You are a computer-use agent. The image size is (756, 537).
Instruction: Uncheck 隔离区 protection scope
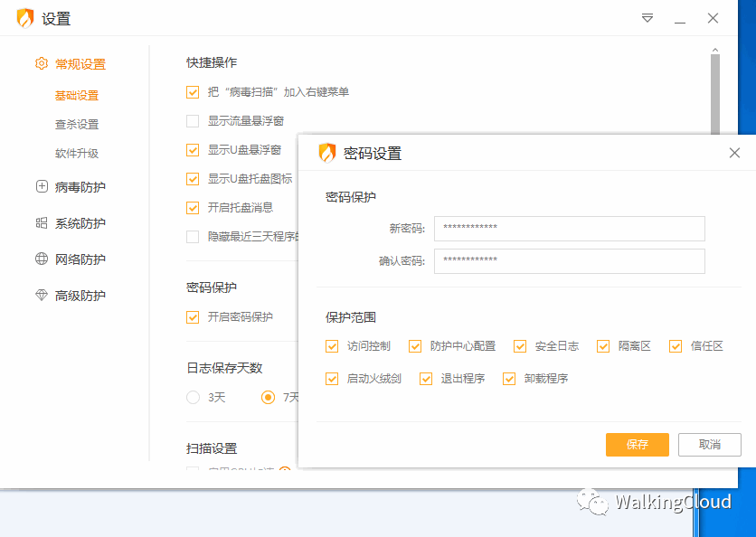pos(603,346)
